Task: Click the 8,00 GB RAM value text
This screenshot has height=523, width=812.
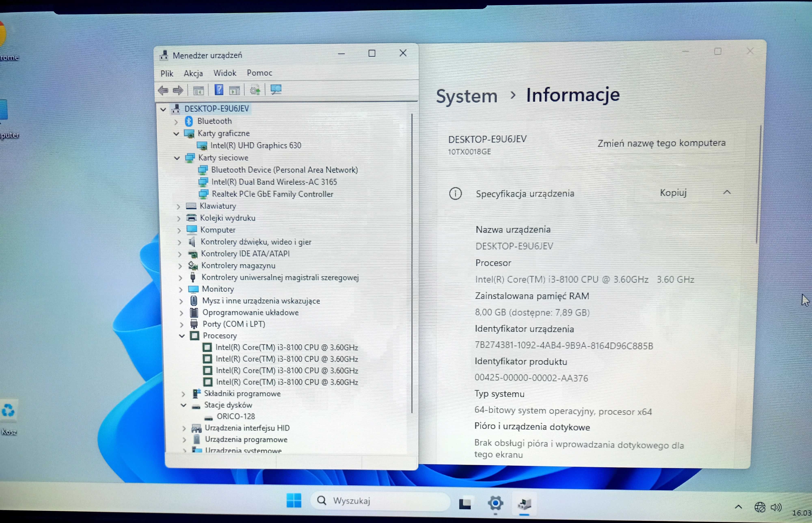Action: (532, 312)
